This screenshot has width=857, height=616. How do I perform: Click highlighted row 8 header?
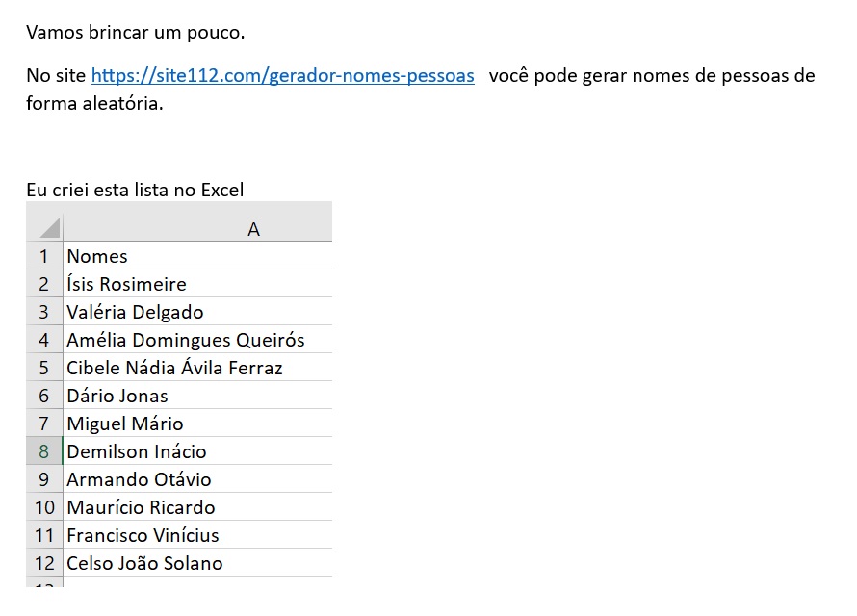coord(44,451)
